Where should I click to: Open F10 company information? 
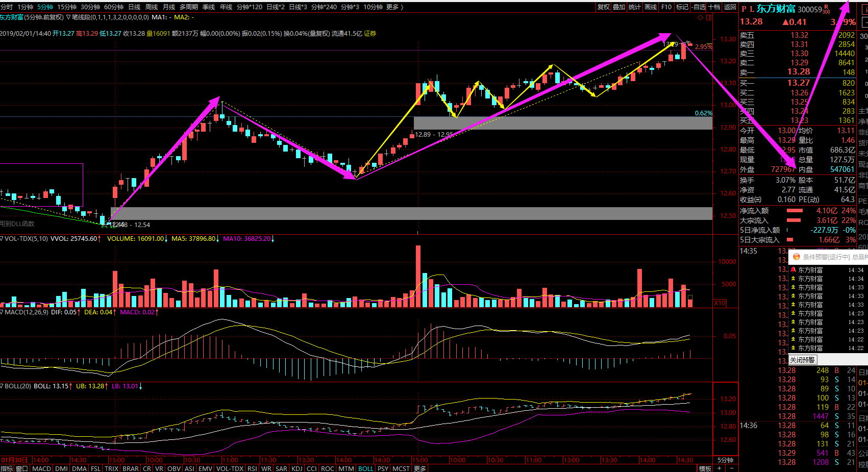[x=666, y=7]
